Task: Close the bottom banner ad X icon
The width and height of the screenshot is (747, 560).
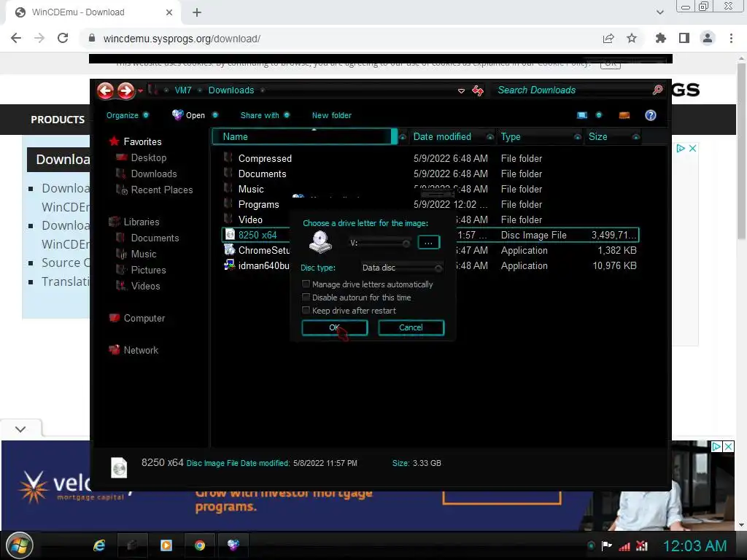Action: (x=729, y=447)
